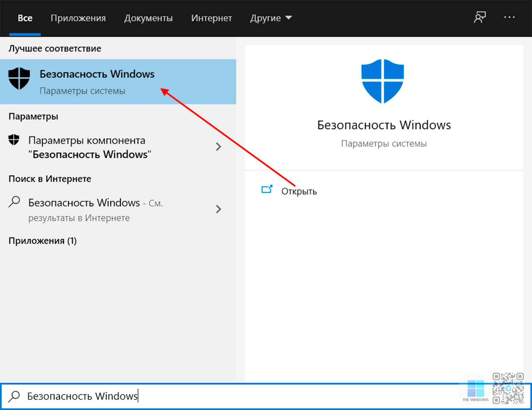Click the Параметры section heading
Viewport: 532px width, 410px height.
pos(33,117)
